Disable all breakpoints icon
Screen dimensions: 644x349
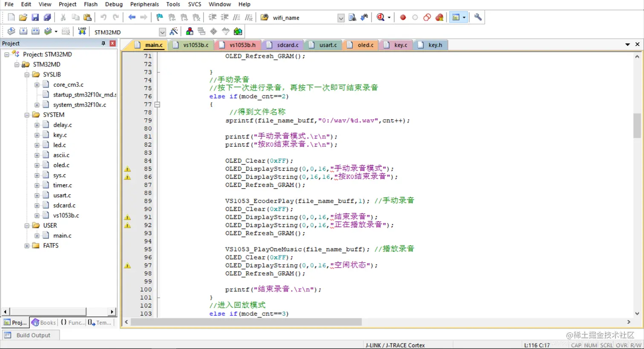(427, 17)
